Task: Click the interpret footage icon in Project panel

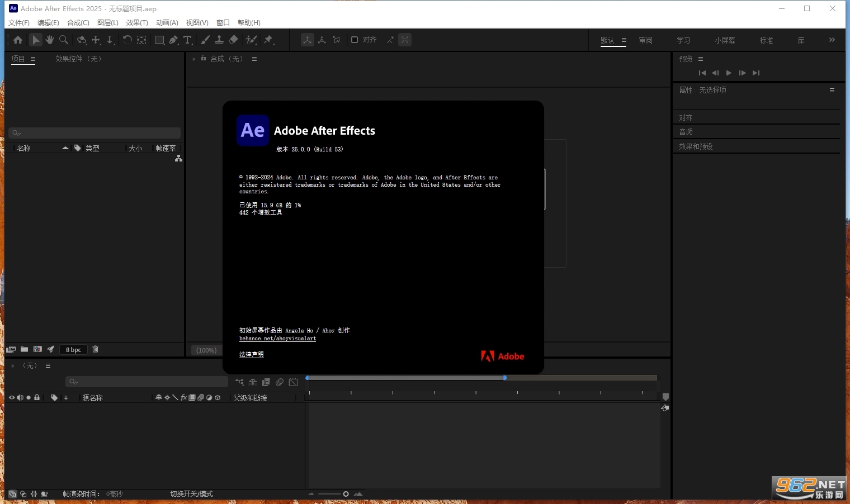Action: (x=11, y=349)
